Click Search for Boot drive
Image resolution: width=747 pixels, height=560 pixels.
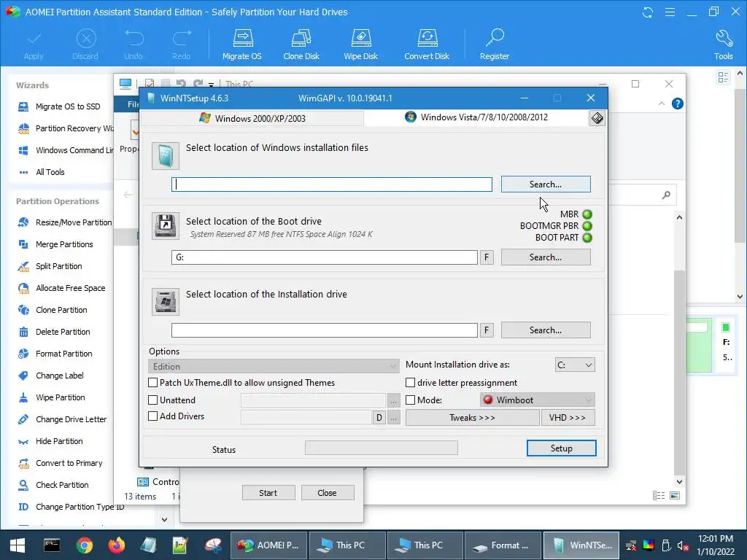[546, 257]
